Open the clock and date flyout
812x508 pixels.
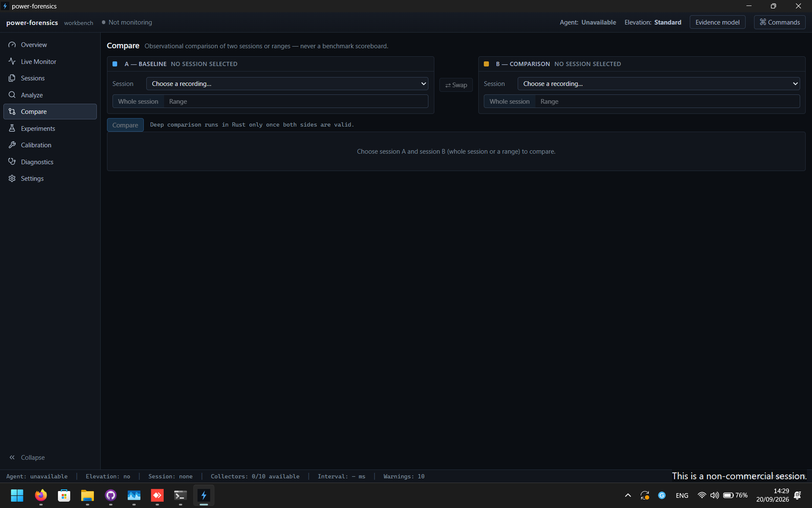(773, 496)
